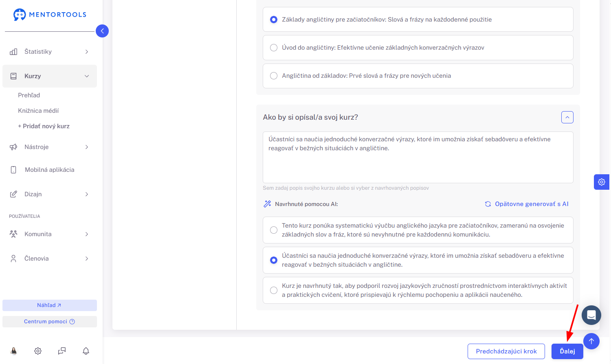
Task: Open the blue settings gear tab on right edge
Action: pyautogui.click(x=602, y=182)
